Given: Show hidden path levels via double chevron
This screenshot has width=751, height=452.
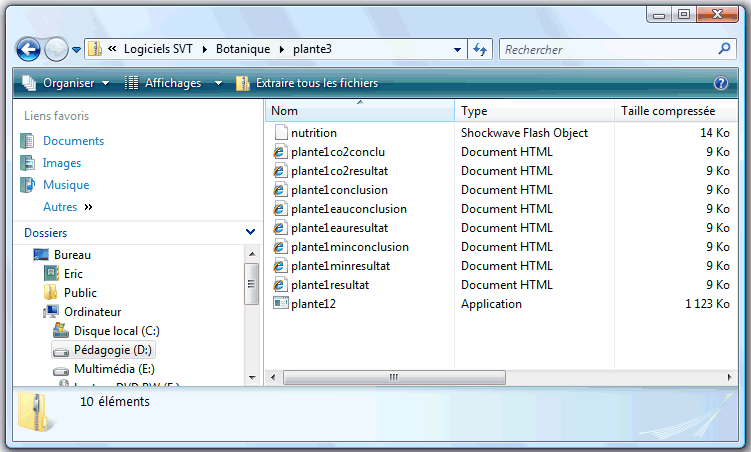Looking at the screenshot, I should [112, 49].
